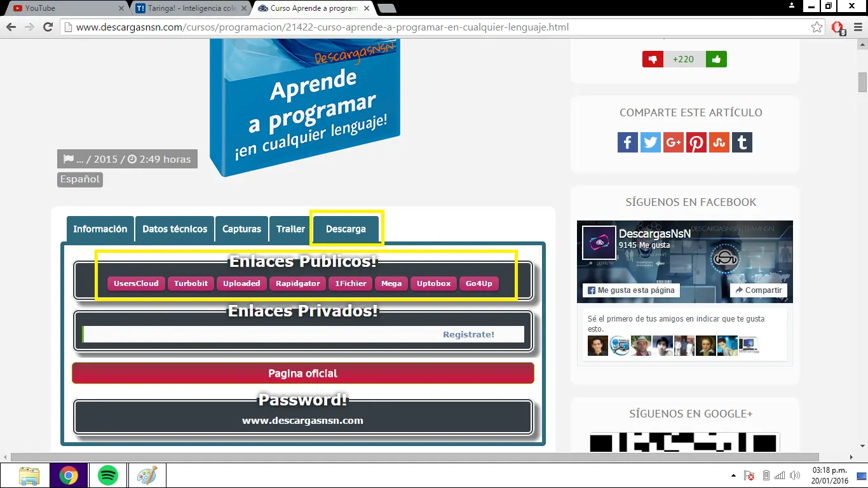Click the Go4Up download link
868x488 pixels.
(479, 283)
